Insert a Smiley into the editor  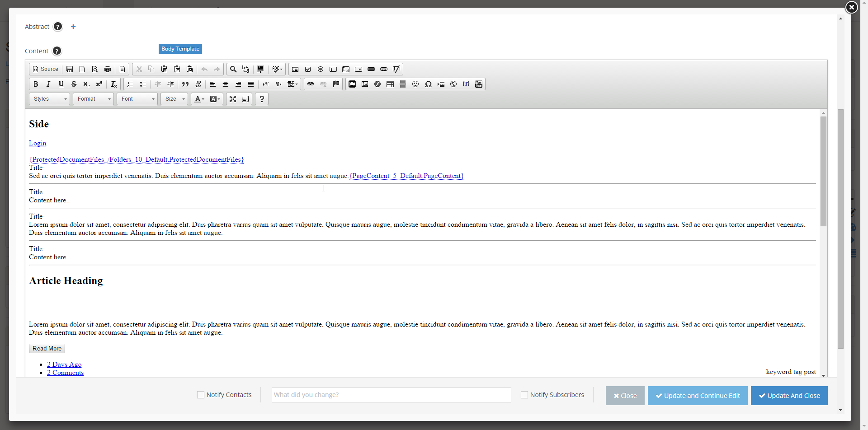(415, 84)
